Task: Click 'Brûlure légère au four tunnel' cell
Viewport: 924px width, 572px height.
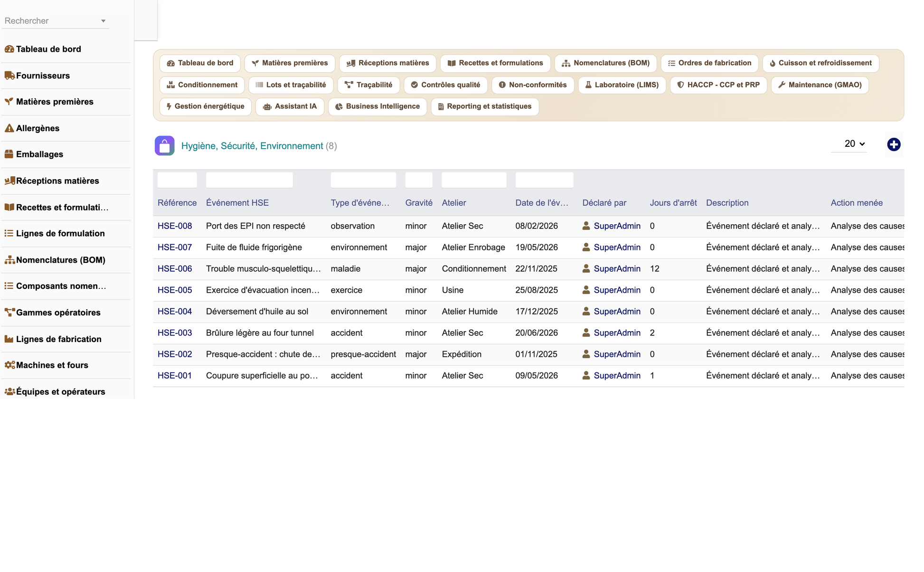Action: (260, 333)
